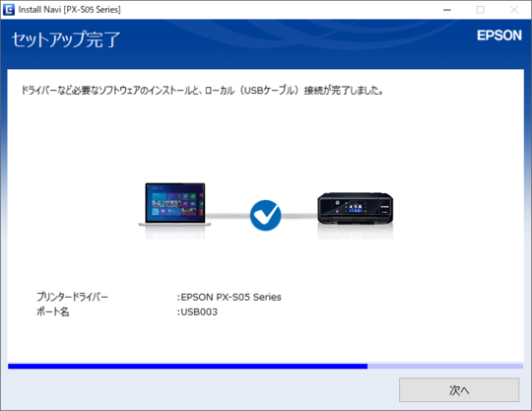Click the 'Install Navi [PX-S05 Series]' window title

pyautogui.click(x=70, y=10)
